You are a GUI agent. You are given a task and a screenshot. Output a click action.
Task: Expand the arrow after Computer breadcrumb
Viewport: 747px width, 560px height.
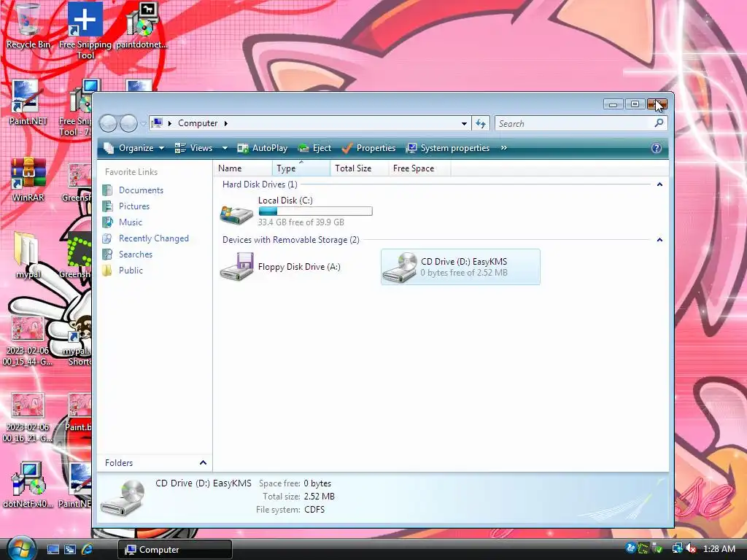coord(226,123)
